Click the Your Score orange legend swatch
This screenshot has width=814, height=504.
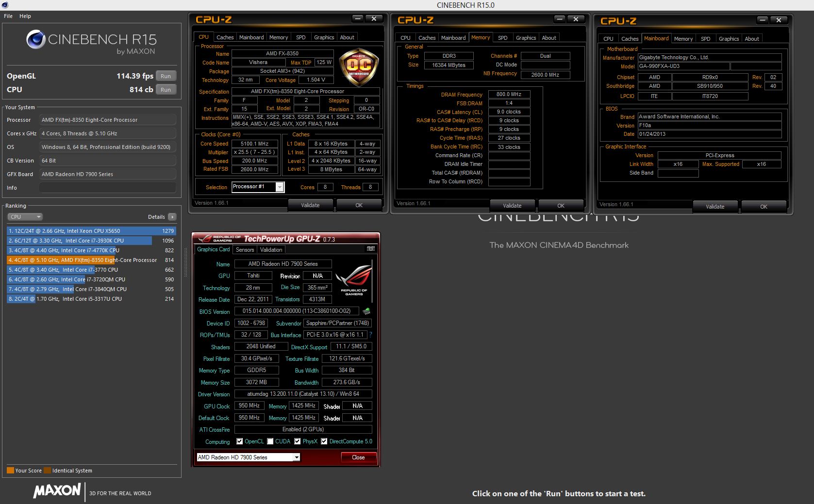10,471
